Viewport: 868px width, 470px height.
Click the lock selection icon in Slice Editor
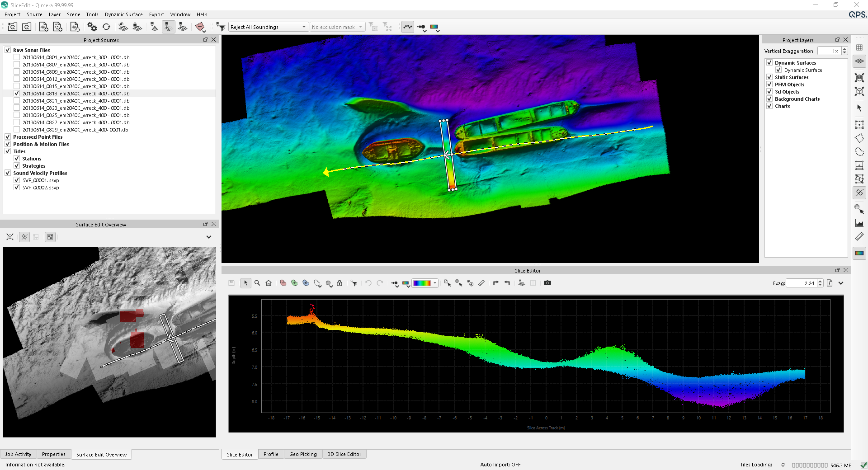coord(340,283)
